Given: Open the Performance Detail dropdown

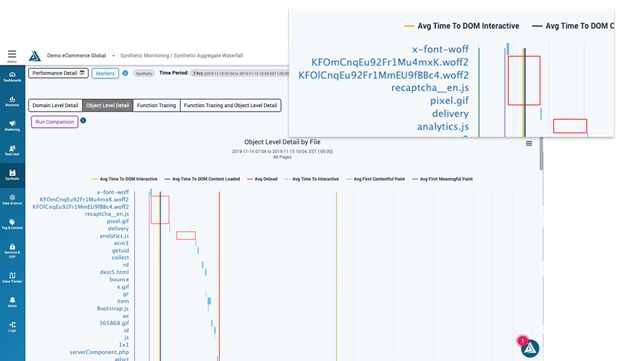Looking at the screenshot, I should coord(58,73).
